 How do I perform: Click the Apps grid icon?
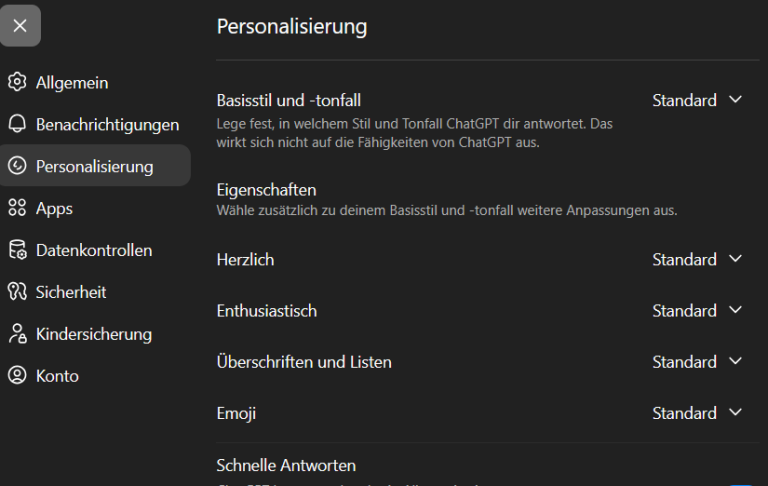[17, 208]
